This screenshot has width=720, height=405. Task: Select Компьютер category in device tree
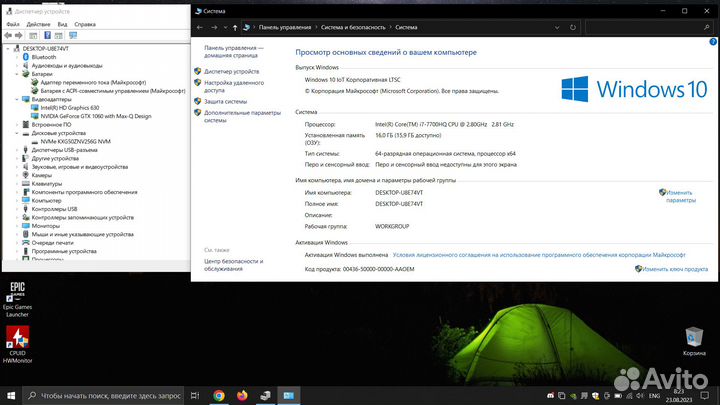click(x=46, y=201)
